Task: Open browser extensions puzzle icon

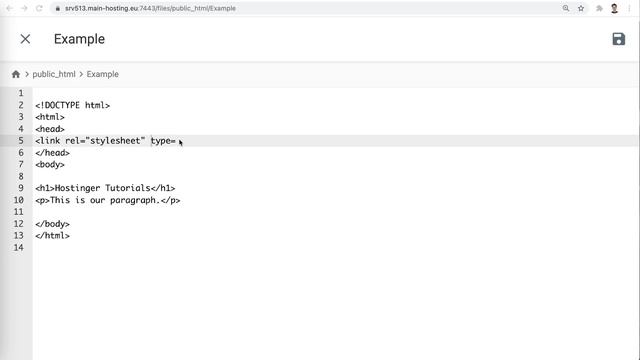Action: point(599,8)
